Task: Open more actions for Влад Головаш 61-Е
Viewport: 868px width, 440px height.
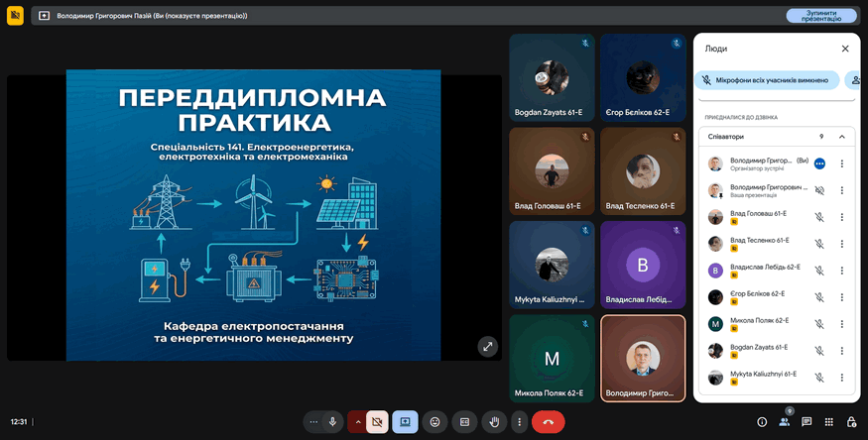Action: click(x=841, y=217)
